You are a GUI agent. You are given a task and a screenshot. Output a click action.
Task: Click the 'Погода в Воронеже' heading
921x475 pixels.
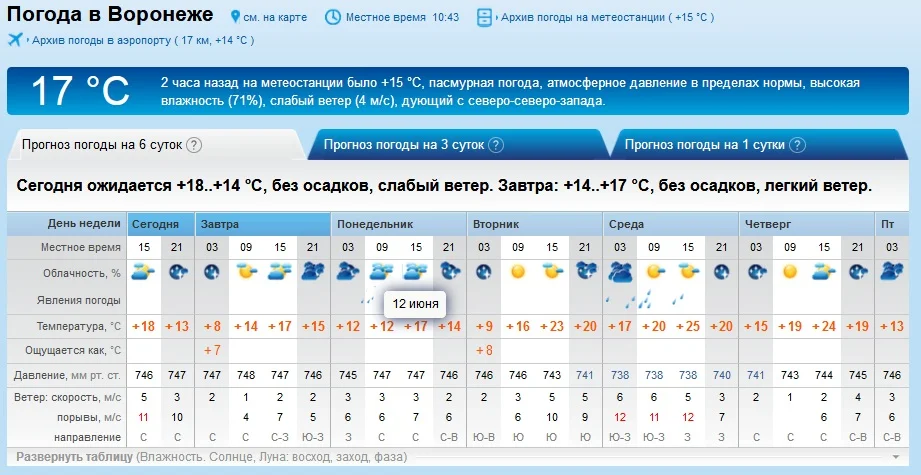(x=110, y=15)
